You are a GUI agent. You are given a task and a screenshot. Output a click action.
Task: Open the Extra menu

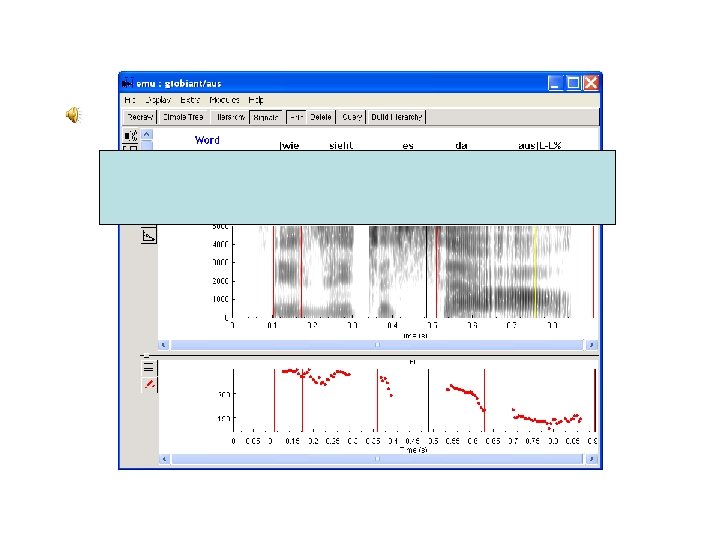click(x=190, y=100)
